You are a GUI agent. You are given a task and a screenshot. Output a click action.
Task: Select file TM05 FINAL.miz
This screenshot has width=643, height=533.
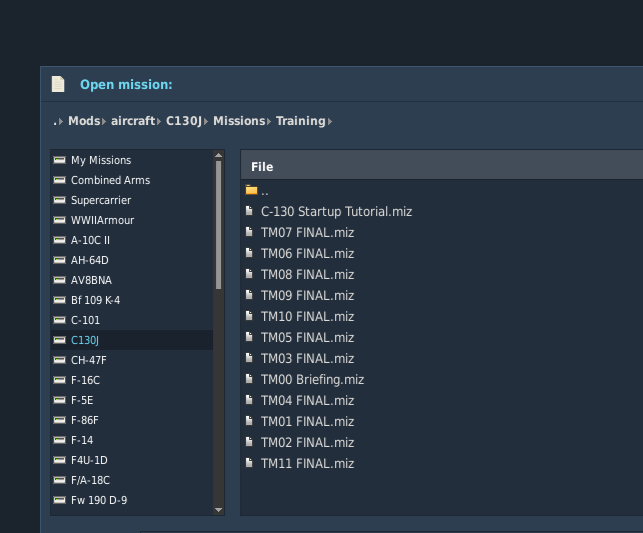pos(308,337)
